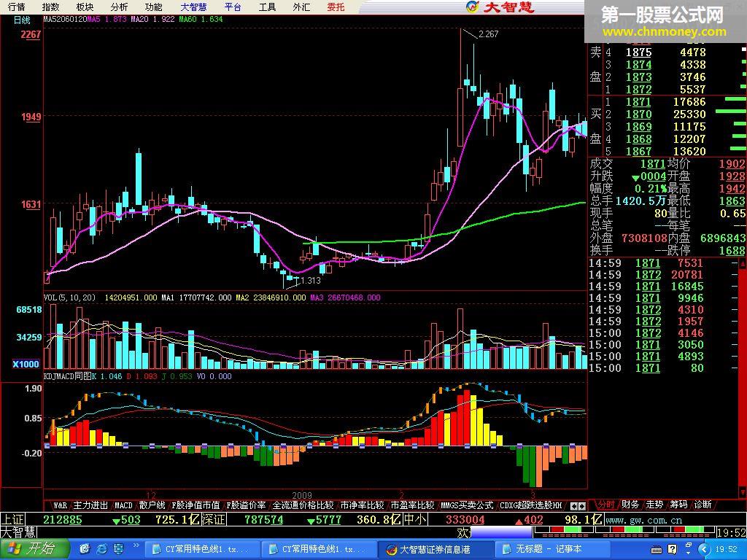This screenshot has width=747, height=560.
Task: Click the sell-1 price 1872
Action: pyautogui.click(x=638, y=89)
